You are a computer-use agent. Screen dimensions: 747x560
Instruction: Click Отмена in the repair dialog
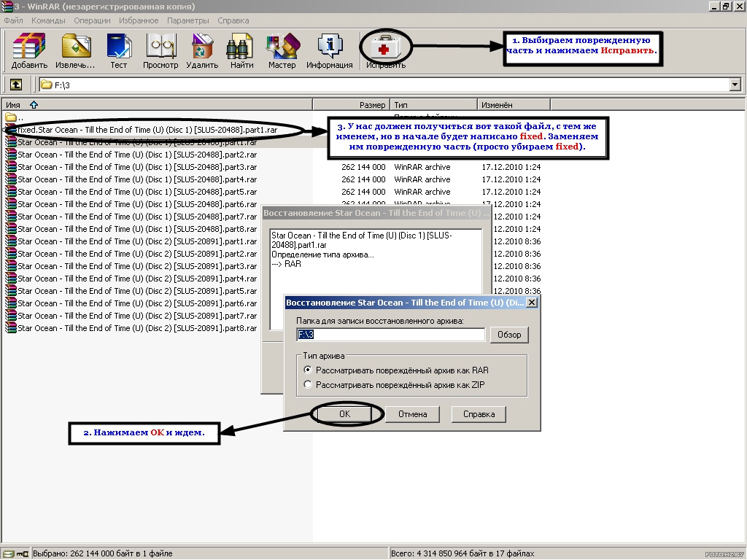413,414
